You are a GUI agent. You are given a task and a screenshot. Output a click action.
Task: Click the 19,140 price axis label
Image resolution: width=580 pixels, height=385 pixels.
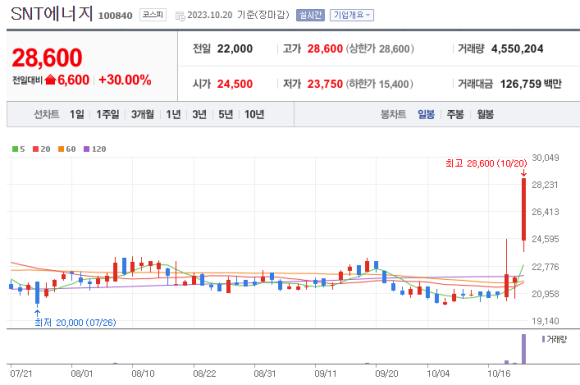(546, 321)
